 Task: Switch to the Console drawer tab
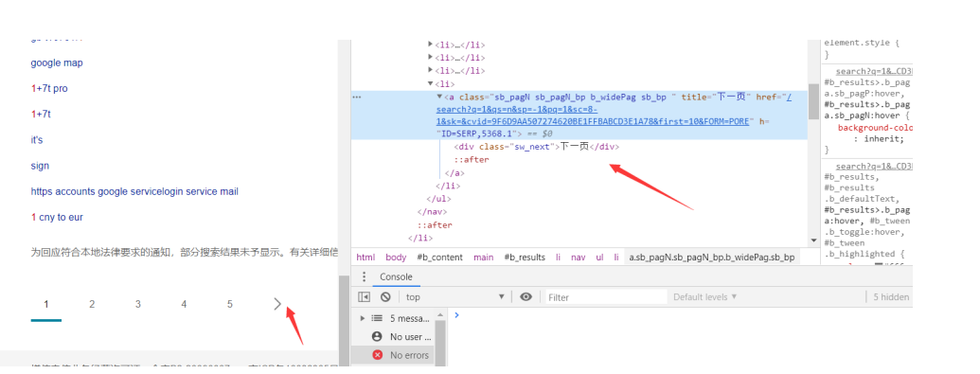pyautogui.click(x=396, y=277)
